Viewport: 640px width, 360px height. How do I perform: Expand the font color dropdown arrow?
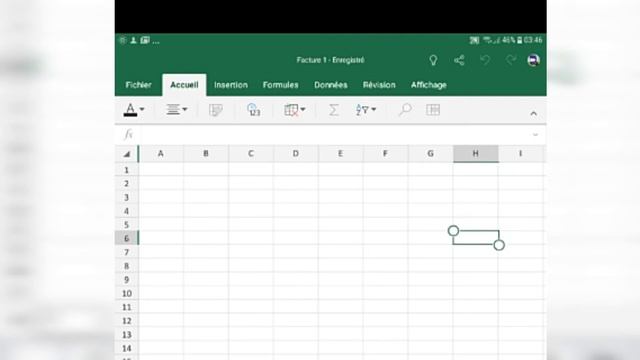[x=142, y=109]
